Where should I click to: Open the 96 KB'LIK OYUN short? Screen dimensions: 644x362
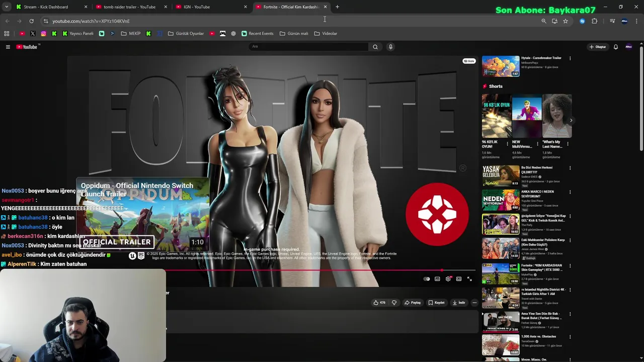(497, 116)
